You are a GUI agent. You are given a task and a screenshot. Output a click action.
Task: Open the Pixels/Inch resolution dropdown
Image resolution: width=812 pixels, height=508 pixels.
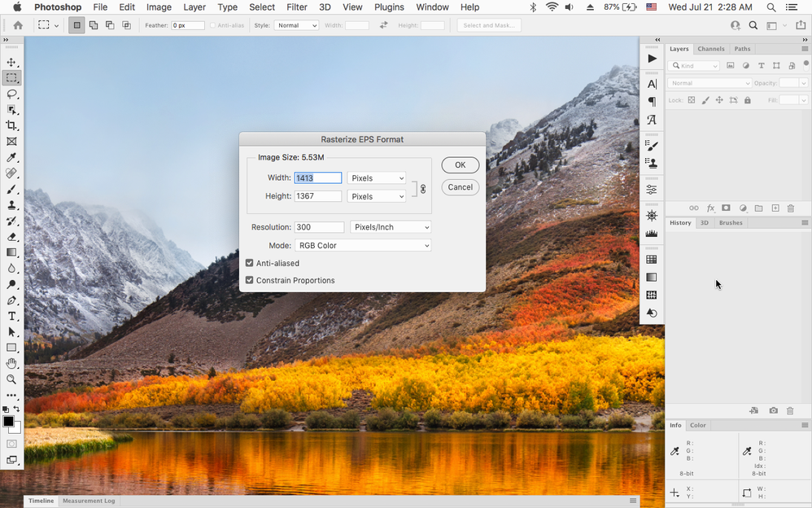391,227
